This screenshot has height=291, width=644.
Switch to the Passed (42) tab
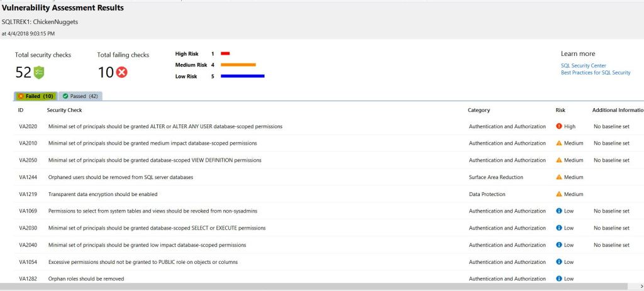click(x=80, y=96)
